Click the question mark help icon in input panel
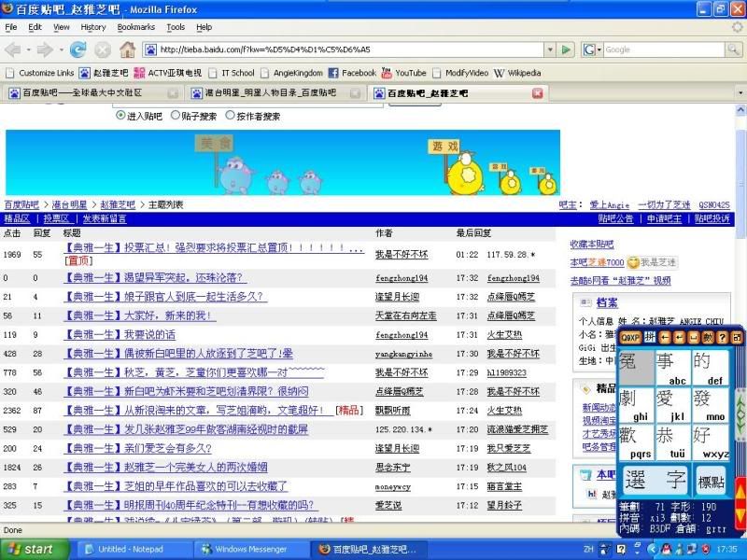 723,338
